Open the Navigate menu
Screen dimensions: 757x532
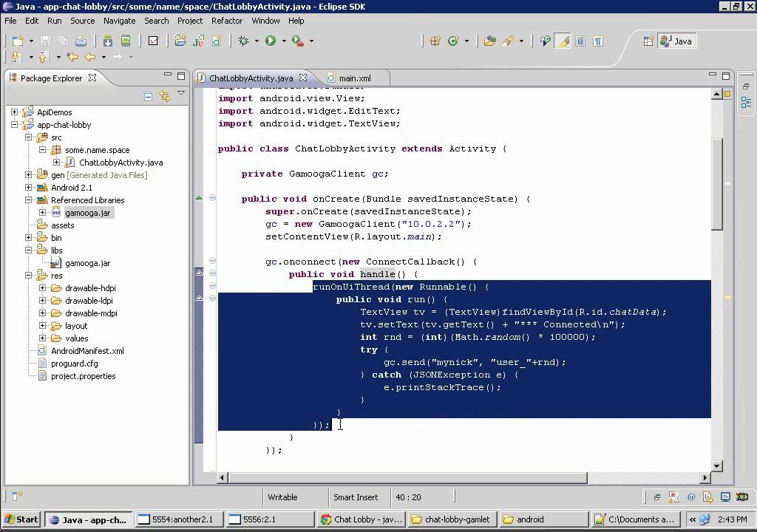[x=119, y=21]
